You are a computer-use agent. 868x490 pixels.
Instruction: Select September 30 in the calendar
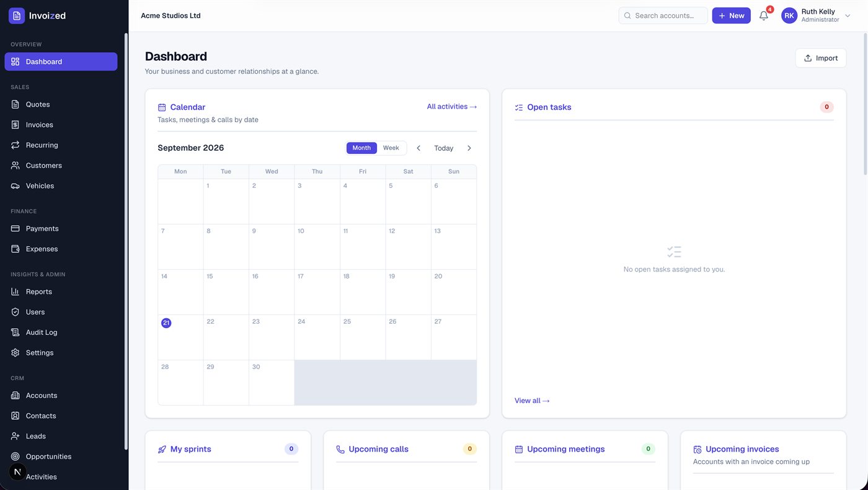(x=272, y=383)
